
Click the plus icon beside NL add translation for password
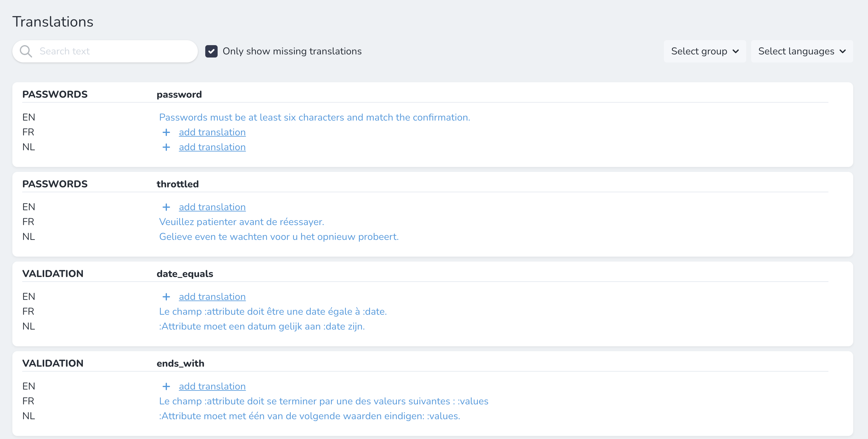(x=166, y=147)
